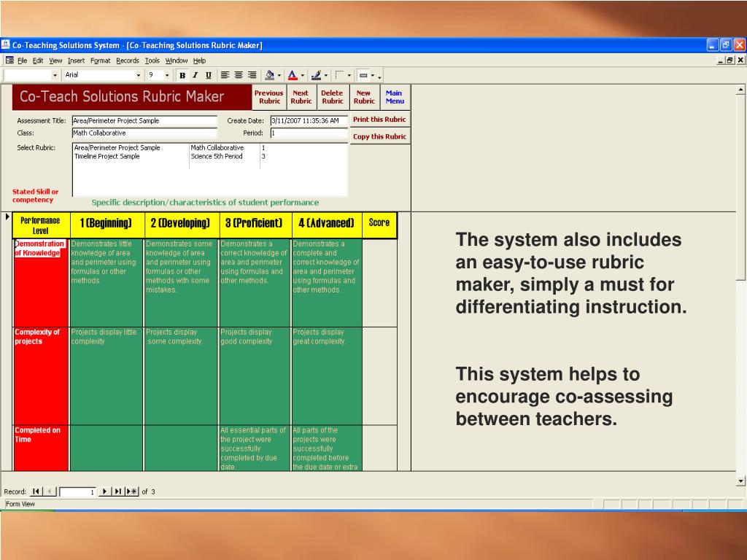Open font size dropdown
This screenshot has height=560, width=747.
[x=167, y=75]
